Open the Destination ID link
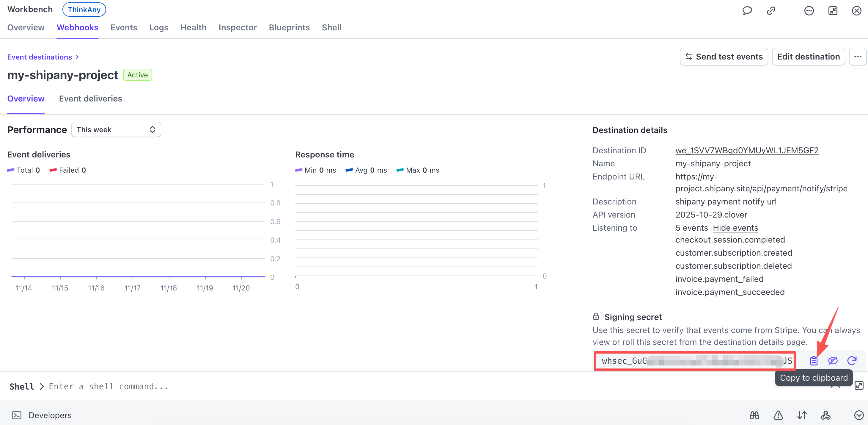 [x=747, y=150]
